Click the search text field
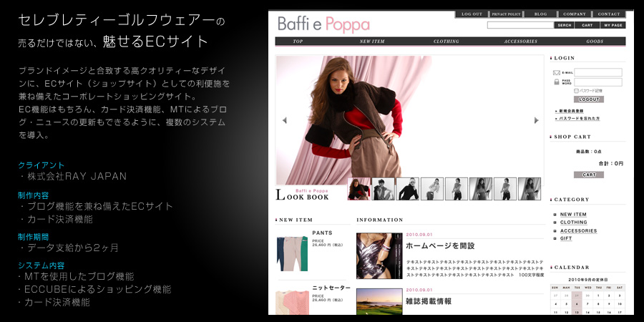The width and height of the screenshot is (644, 322). tap(520, 25)
